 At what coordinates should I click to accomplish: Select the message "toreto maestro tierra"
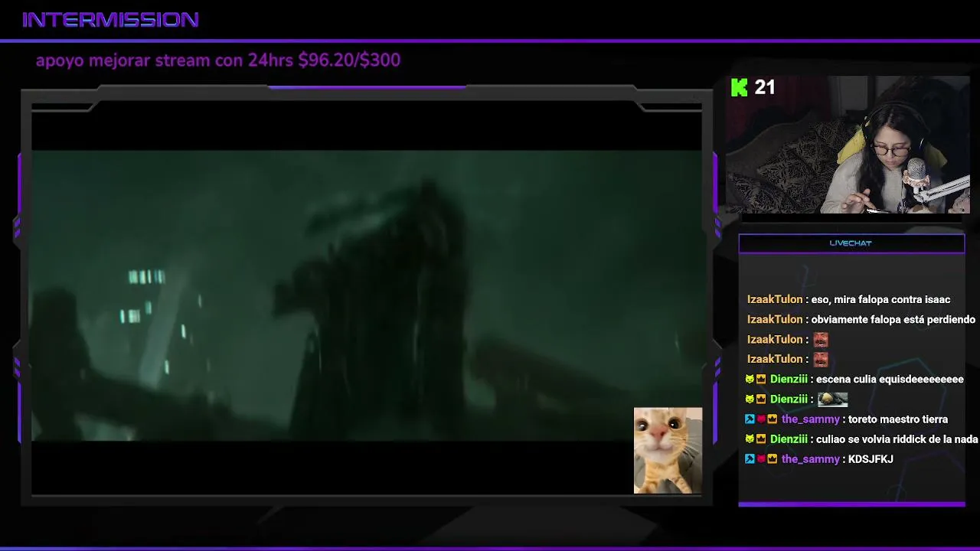tap(898, 419)
